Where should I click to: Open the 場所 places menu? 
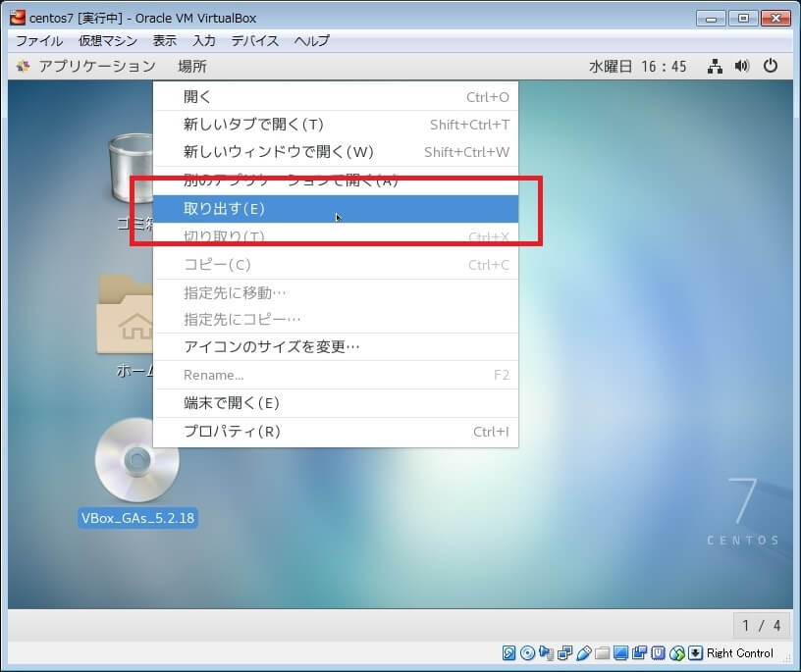[192, 67]
